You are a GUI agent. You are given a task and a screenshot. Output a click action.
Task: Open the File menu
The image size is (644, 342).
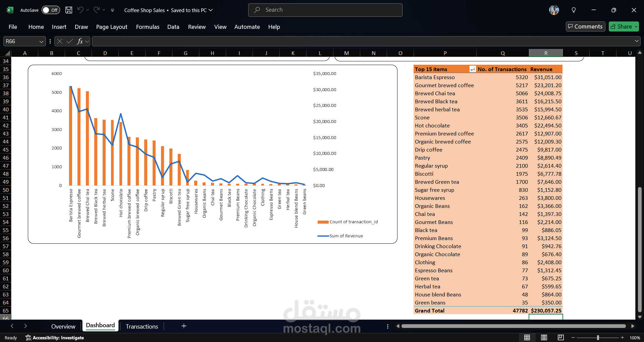coord(13,27)
